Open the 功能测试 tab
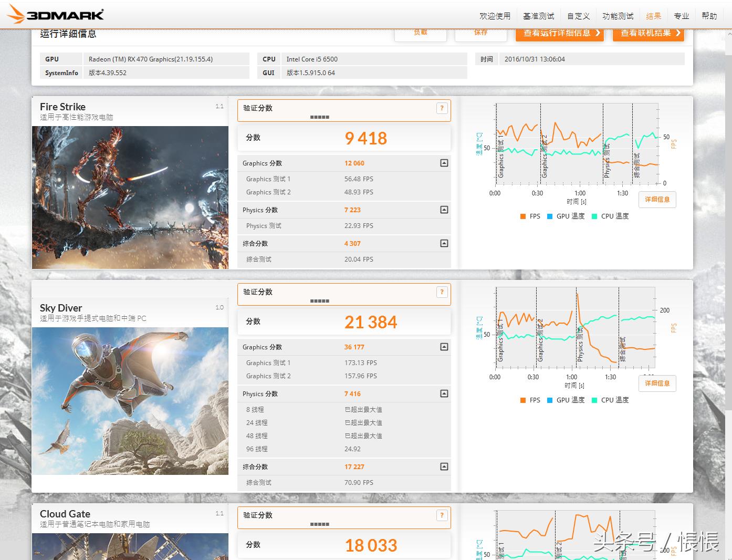The height and width of the screenshot is (560, 732). [618, 16]
